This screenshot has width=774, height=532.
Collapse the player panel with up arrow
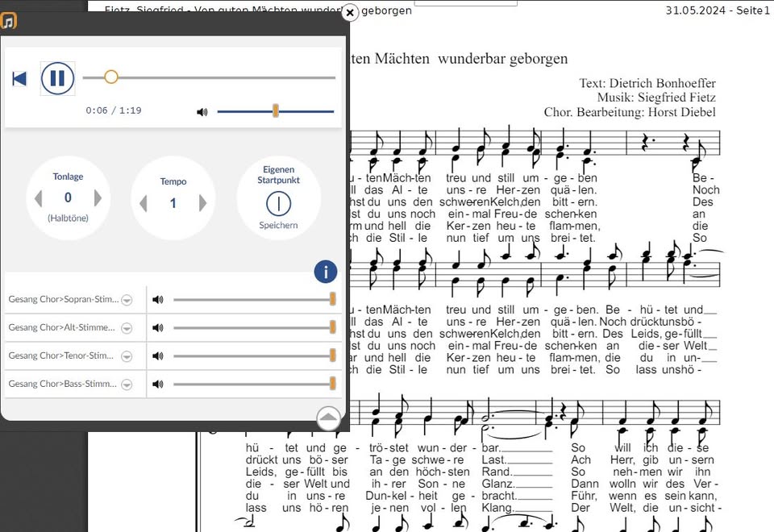(328, 418)
